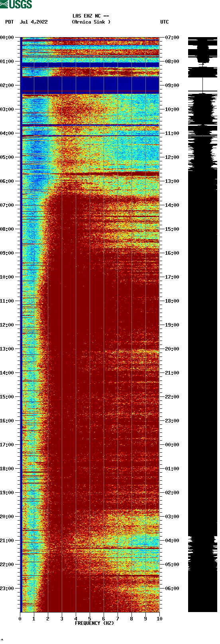Screen dimensions: 220x644
Task: Click the station label 'LAS EHZ NC --'
Action: [91, 16]
